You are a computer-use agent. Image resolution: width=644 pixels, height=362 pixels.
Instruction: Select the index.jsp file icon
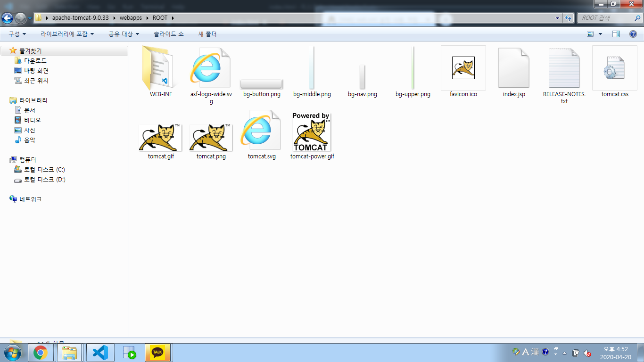pos(514,68)
